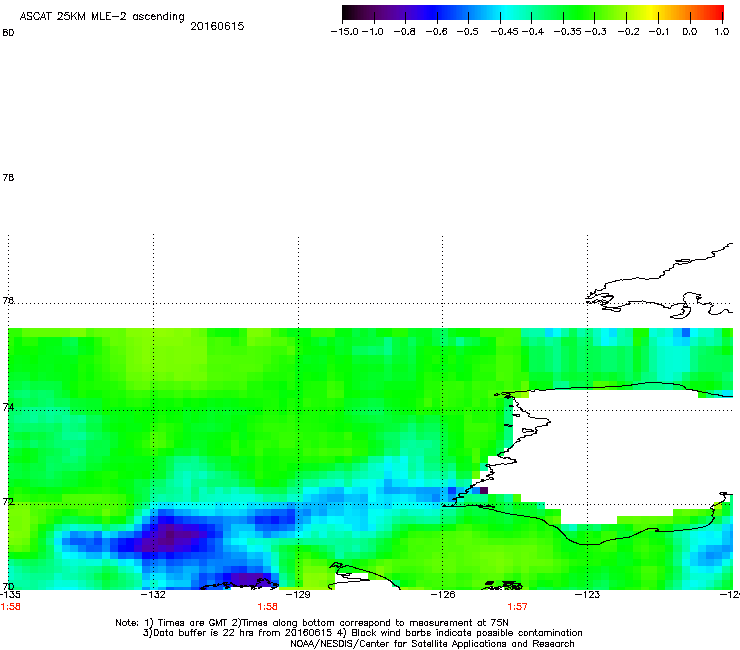Click the -0.3 color bar label
The width and height of the screenshot is (740, 650).
click(596, 32)
